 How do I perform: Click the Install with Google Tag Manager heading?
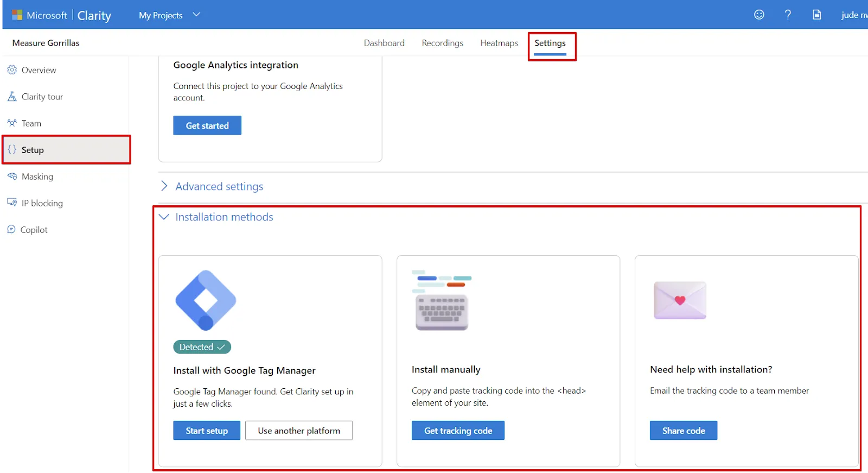244,370
